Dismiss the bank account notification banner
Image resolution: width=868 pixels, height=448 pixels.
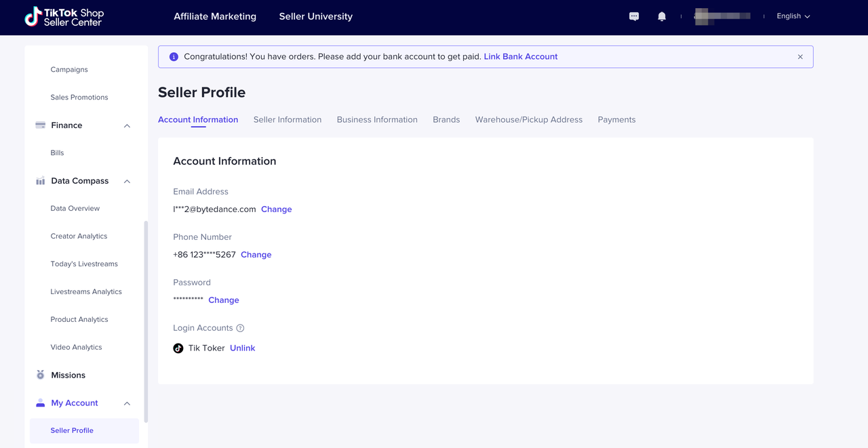click(800, 57)
